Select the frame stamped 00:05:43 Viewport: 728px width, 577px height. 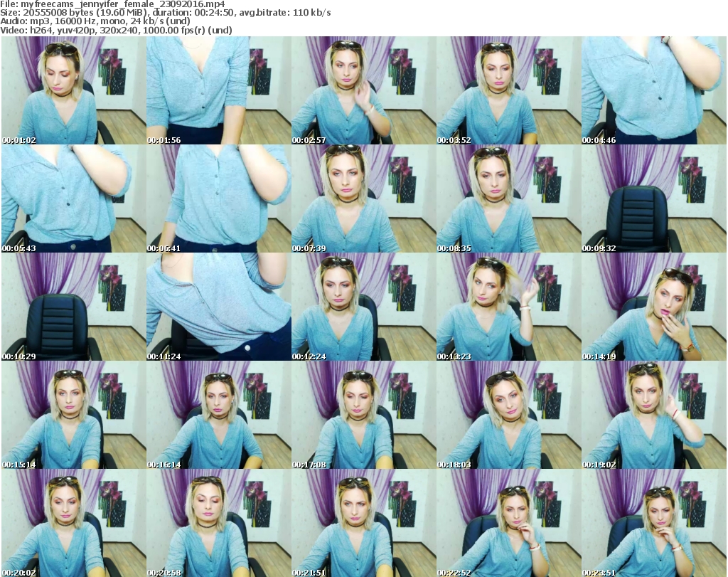73,198
